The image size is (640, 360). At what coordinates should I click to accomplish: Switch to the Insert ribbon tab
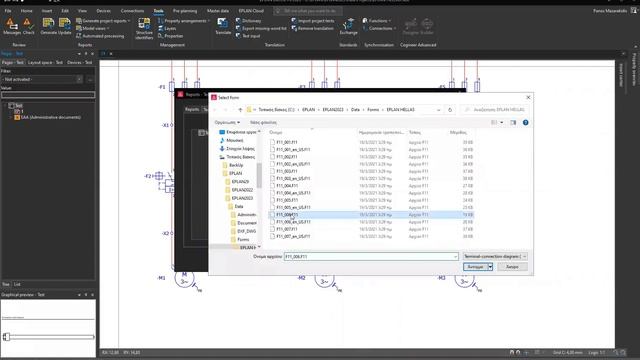click(x=47, y=11)
